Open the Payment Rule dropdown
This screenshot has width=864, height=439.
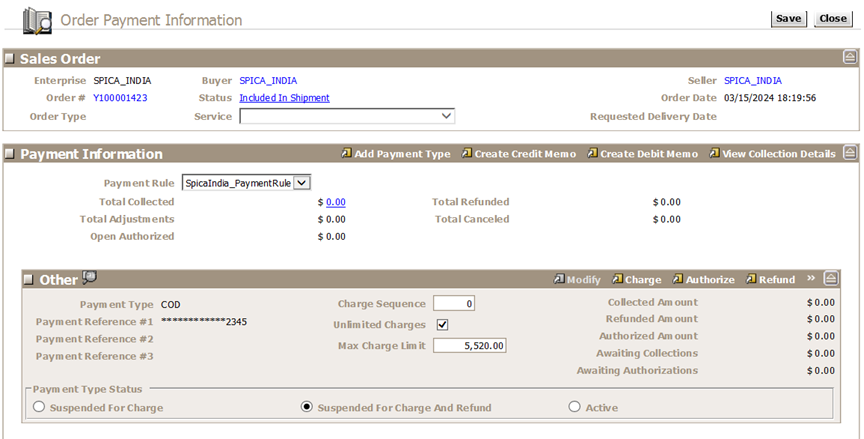tap(304, 183)
